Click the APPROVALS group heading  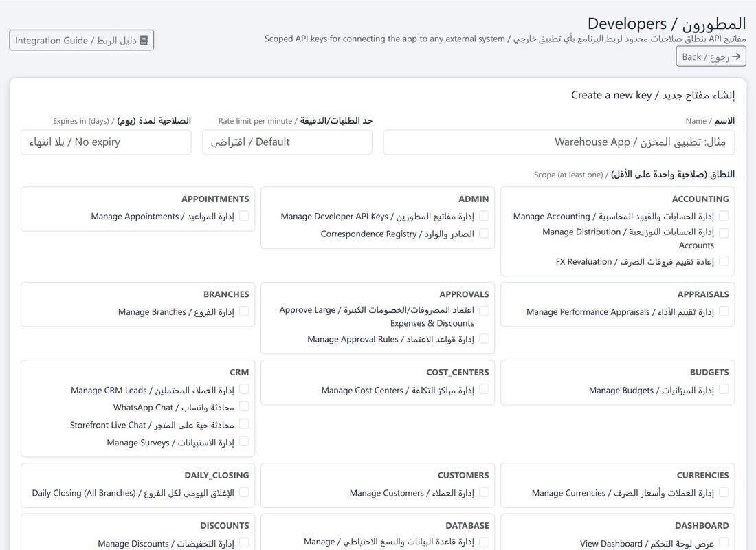tap(464, 294)
